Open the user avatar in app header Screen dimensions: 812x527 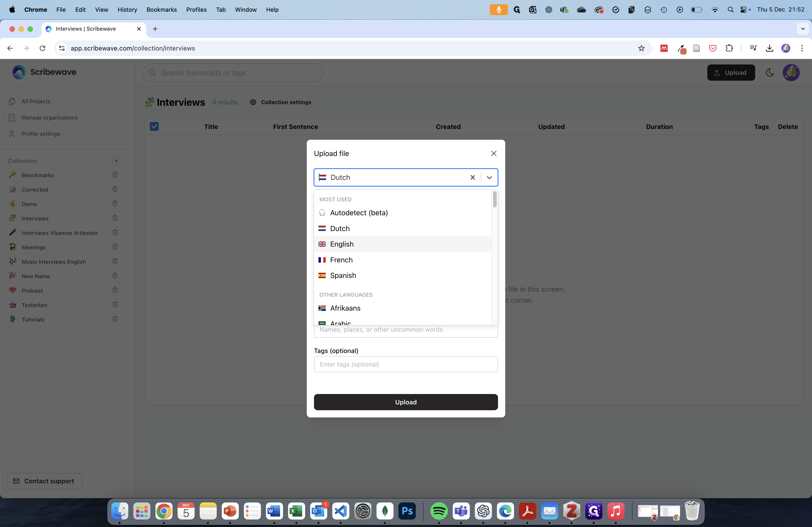[791, 73]
